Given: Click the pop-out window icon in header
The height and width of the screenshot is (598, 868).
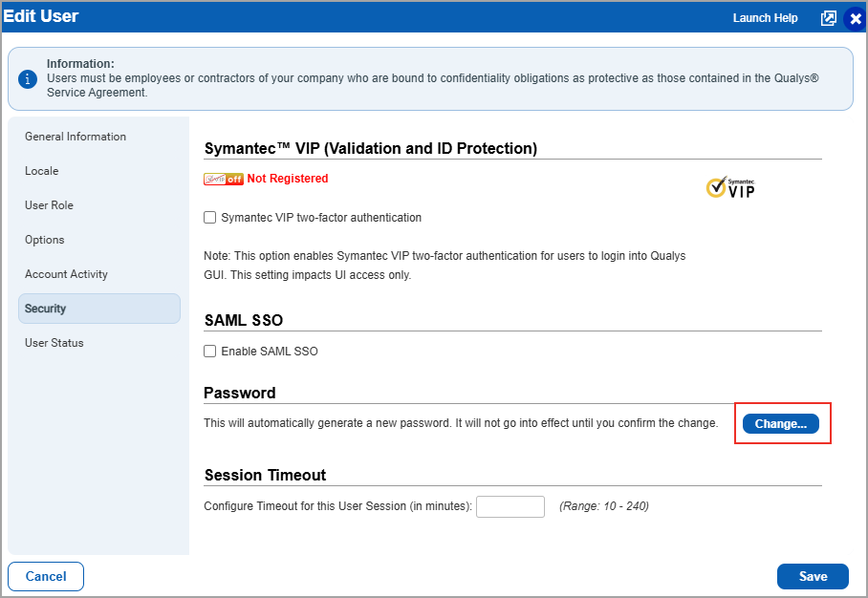Looking at the screenshot, I should (829, 18).
